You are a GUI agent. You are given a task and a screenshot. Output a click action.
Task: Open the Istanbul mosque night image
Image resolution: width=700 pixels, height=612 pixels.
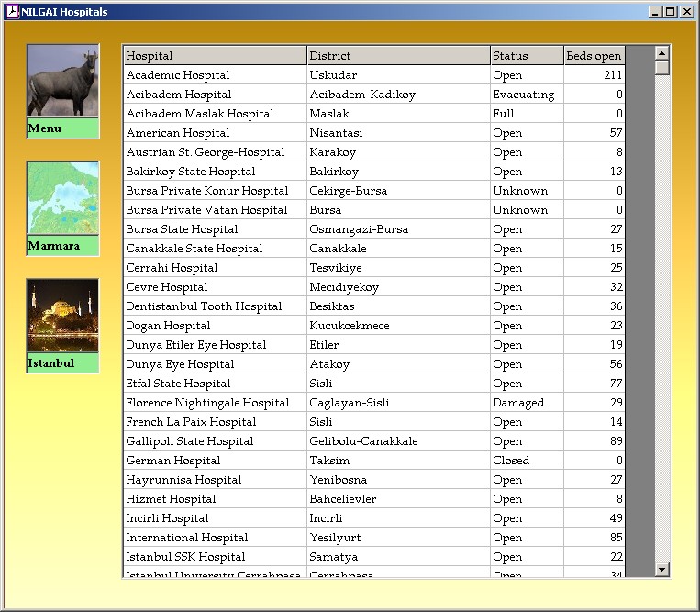[x=62, y=316]
